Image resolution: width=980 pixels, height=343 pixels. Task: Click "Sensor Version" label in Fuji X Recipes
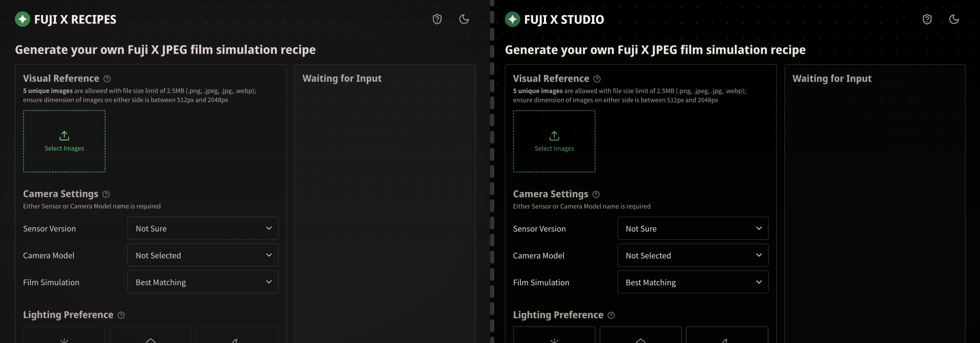click(50, 229)
